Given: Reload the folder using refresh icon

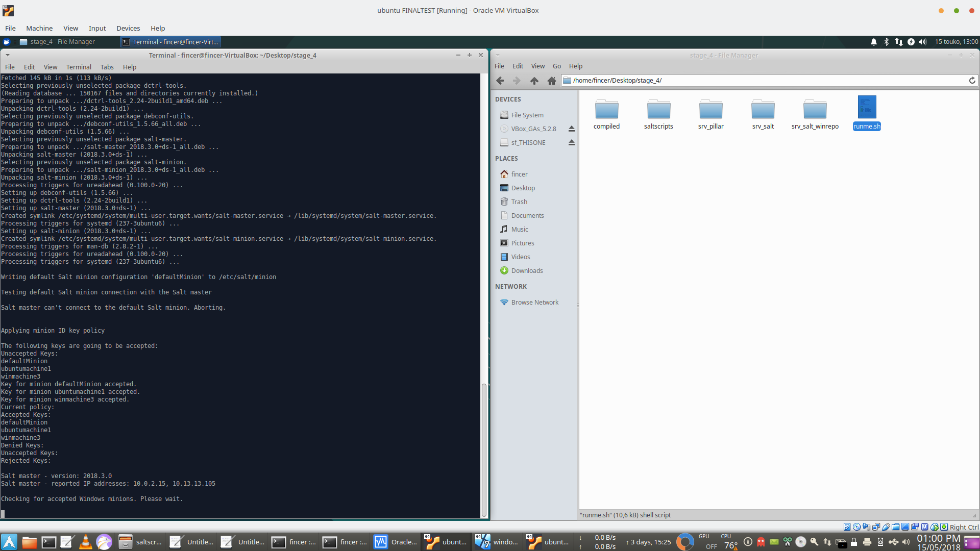Looking at the screenshot, I should click(972, 81).
